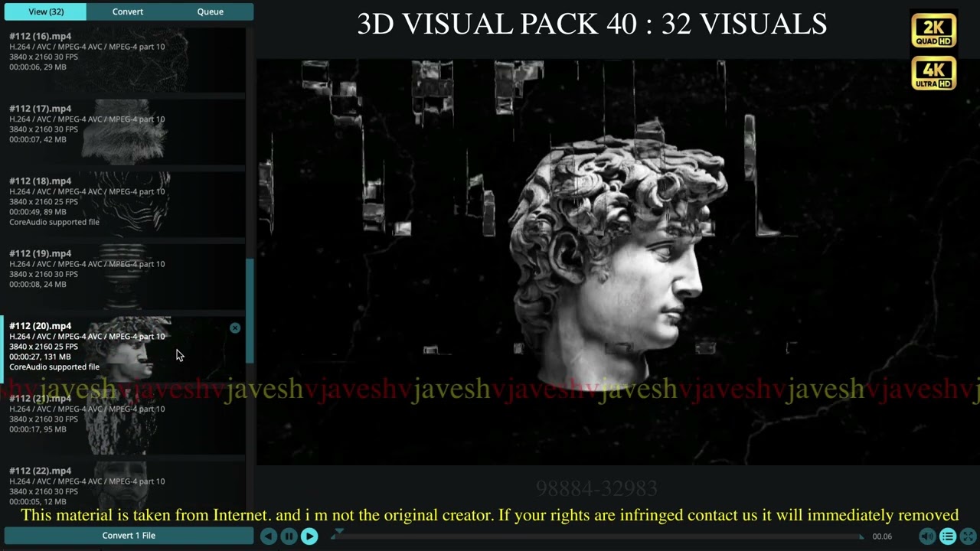Image resolution: width=980 pixels, height=551 pixels.
Task: Mute audio with the speaker icon
Action: point(927,536)
